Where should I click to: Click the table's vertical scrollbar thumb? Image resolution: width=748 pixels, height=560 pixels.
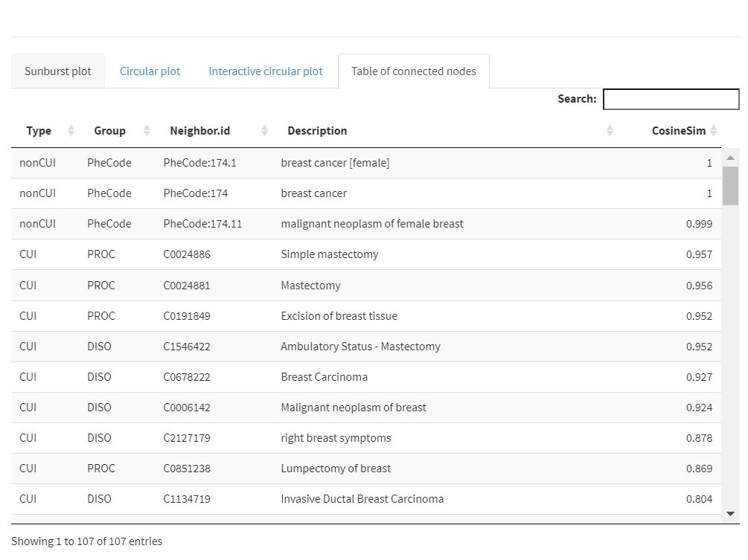click(730, 185)
